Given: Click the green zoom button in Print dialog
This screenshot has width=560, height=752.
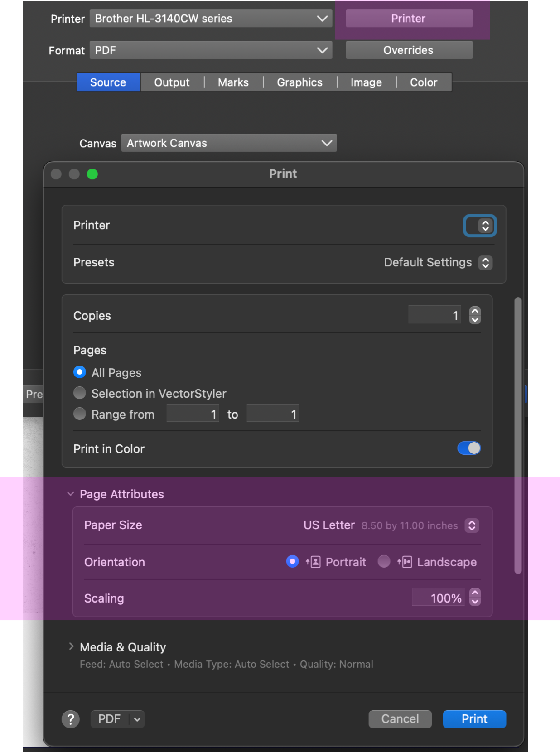Looking at the screenshot, I should (92, 174).
